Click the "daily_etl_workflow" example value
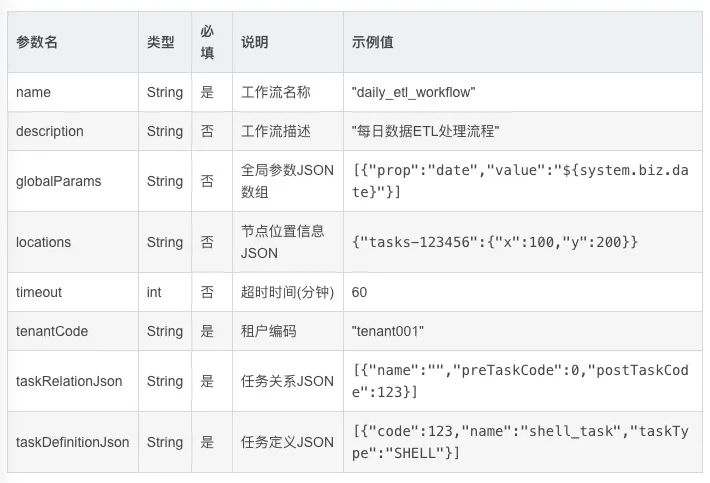 click(x=414, y=92)
